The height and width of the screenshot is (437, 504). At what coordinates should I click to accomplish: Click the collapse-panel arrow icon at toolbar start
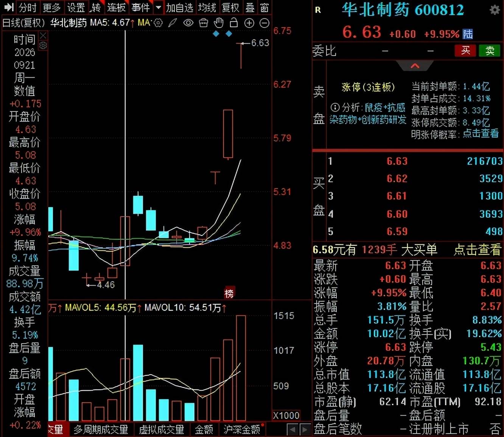tap(8, 7)
